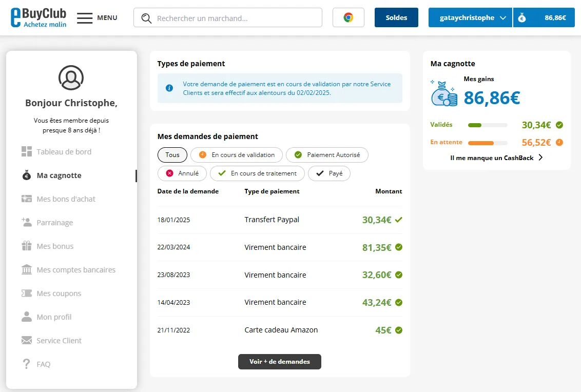581x392 pixels.
Task: Click the Mes bonus gift icon
Action: click(x=27, y=246)
